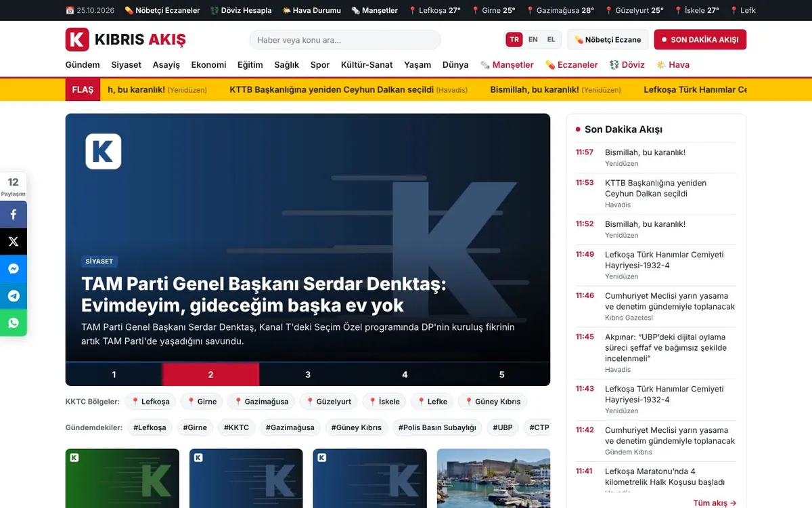The image size is (812, 508).
Task: Click the Tüm akış link
Action: coord(715,503)
